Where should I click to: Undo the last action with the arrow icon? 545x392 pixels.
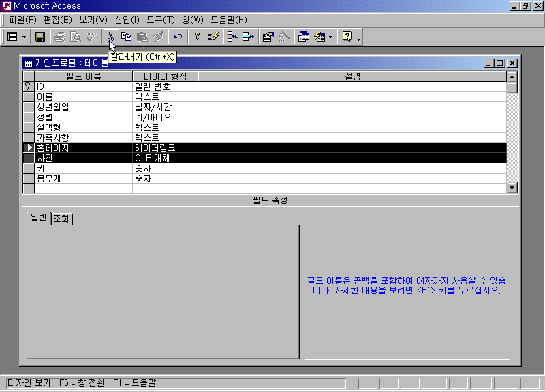click(178, 37)
